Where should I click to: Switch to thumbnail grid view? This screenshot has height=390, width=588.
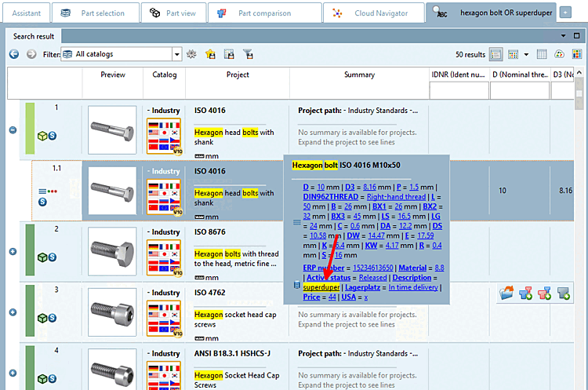[513, 54]
